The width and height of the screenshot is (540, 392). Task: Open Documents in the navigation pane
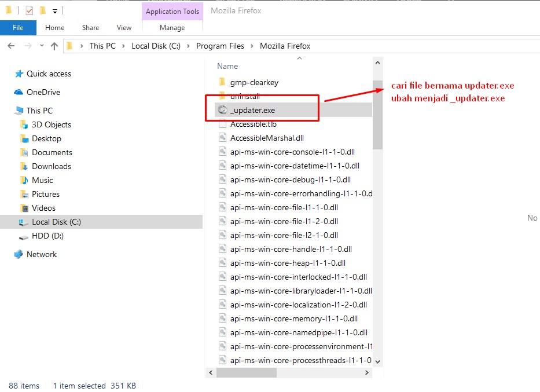pos(52,152)
